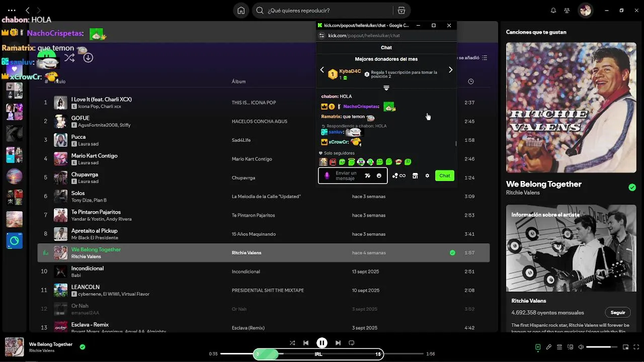Viewport: 644px width, 362px height.
Task: Navigate back with the left arrow
Action: pyautogui.click(x=28, y=10)
